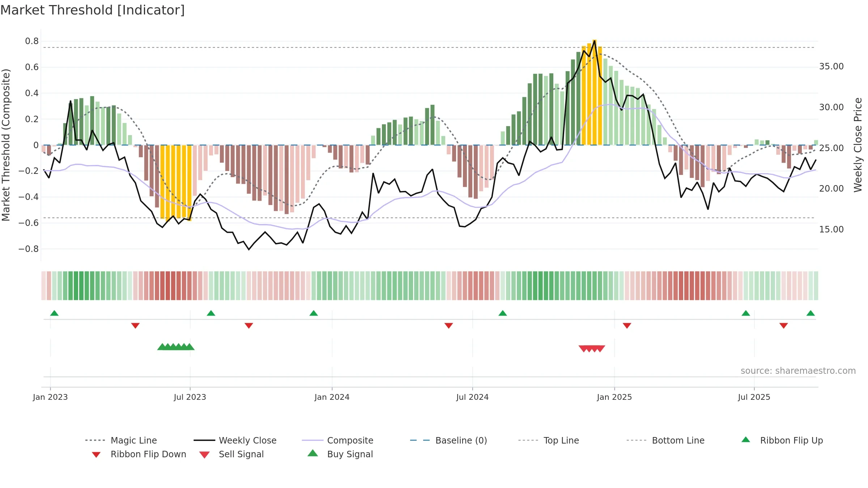This screenshot has width=868, height=488.
Task: Click the 35.00 price axis label
Action: pyautogui.click(x=831, y=67)
